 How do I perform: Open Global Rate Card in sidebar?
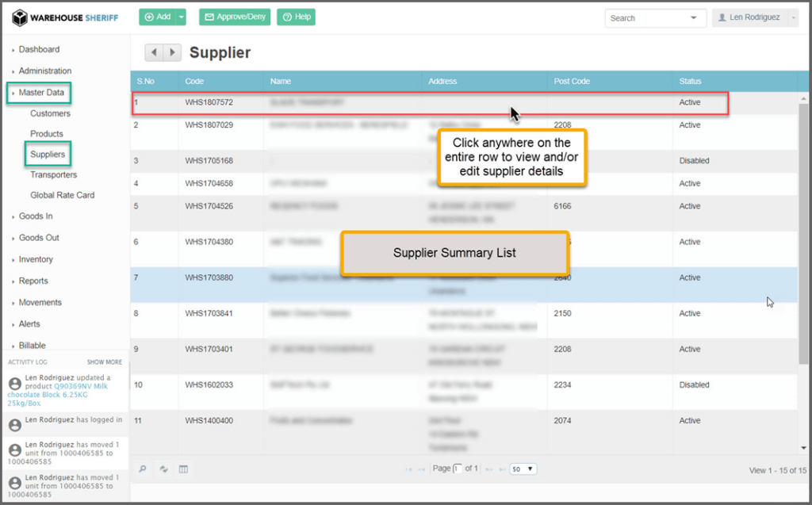[x=62, y=195]
